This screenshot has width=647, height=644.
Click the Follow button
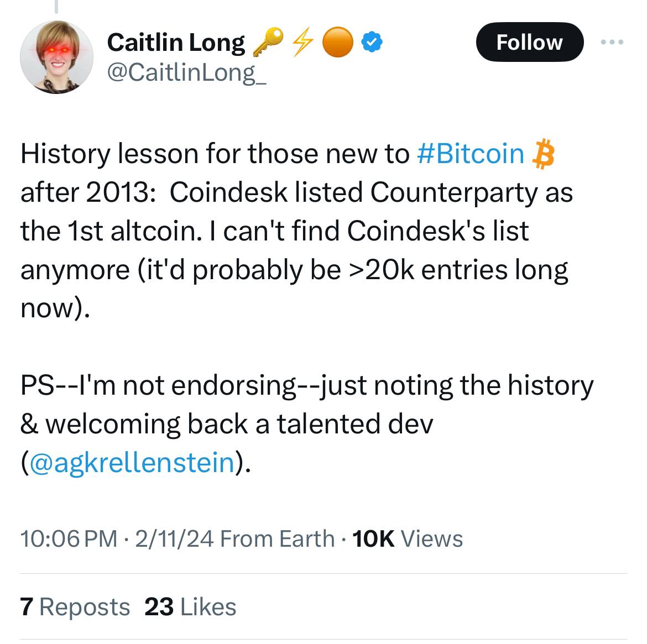click(529, 42)
